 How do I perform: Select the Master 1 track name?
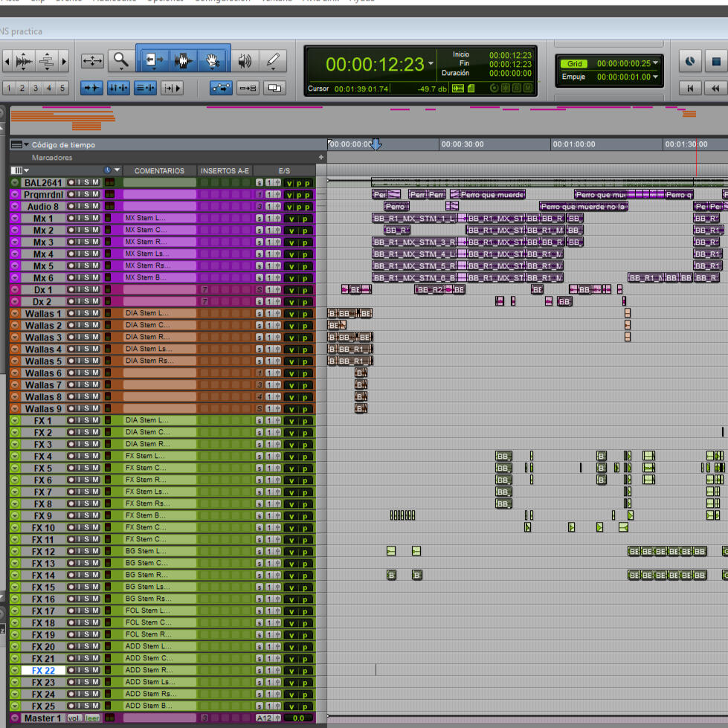42,718
